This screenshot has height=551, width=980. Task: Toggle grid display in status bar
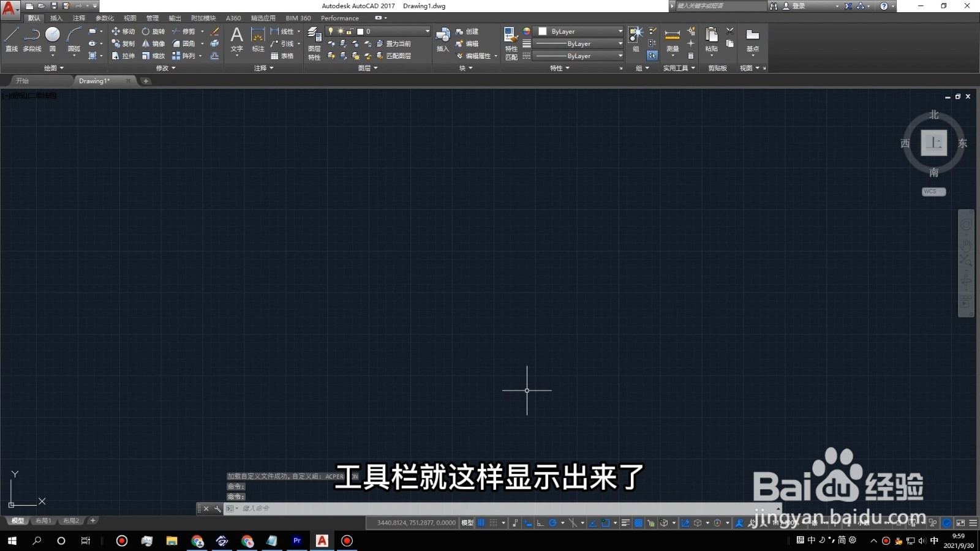pyautogui.click(x=481, y=523)
